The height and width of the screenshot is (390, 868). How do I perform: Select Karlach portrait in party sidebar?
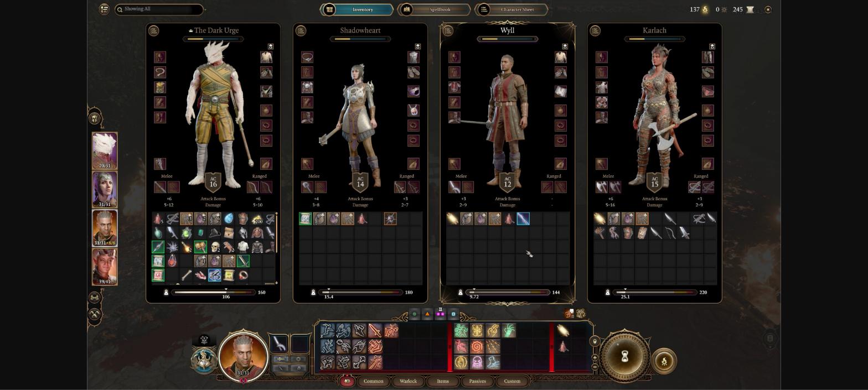pyautogui.click(x=105, y=267)
